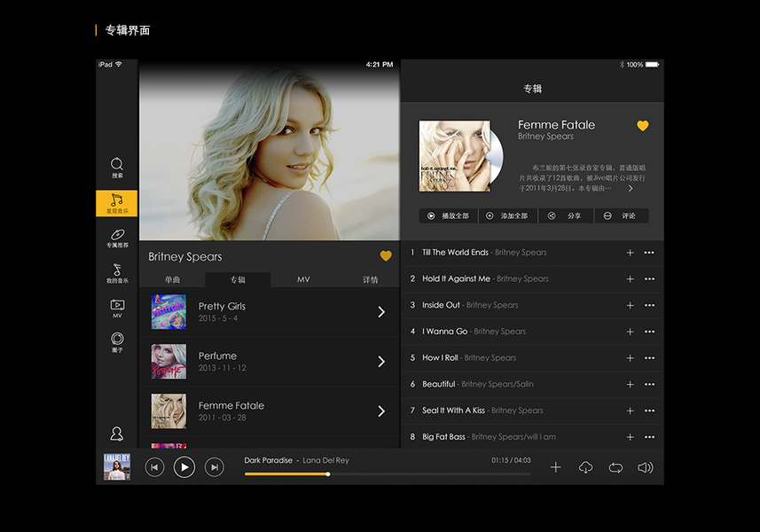Image resolution: width=760 pixels, height=532 pixels.
Task: Expand Femme Fatale album row chevron
Action: [x=381, y=411]
